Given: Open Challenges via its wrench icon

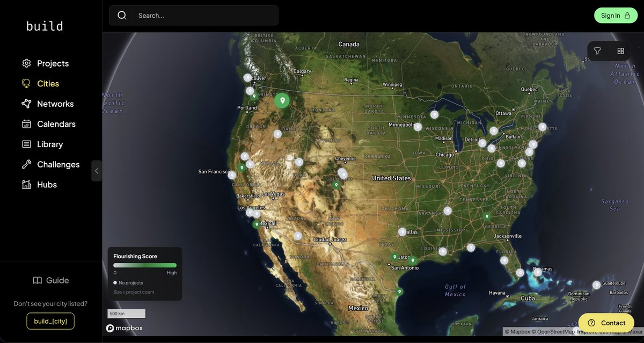Looking at the screenshot, I should tap(27, 164).
